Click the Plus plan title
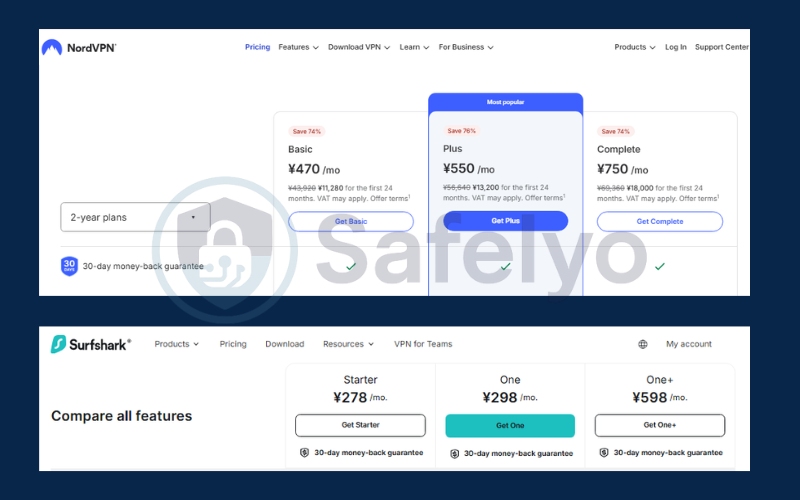 pos(453,149)
